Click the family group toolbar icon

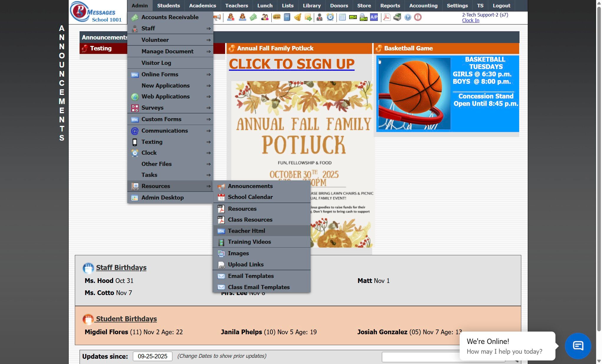(265, 17)
